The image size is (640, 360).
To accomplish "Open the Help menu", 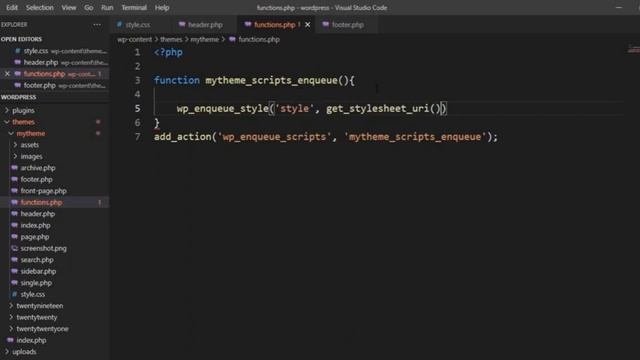I will tap(162, 7).
